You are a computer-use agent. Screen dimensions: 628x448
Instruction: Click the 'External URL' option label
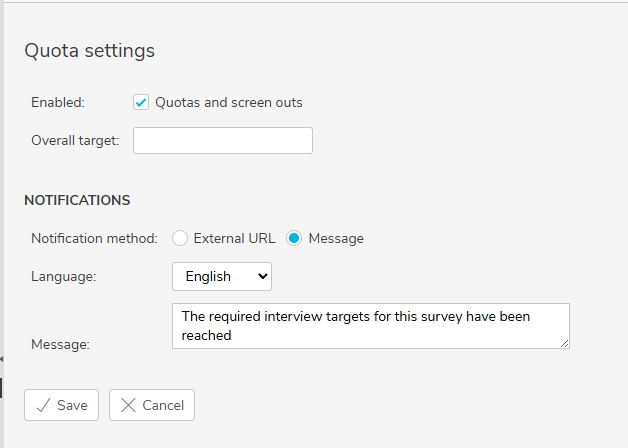click(234, 238)
